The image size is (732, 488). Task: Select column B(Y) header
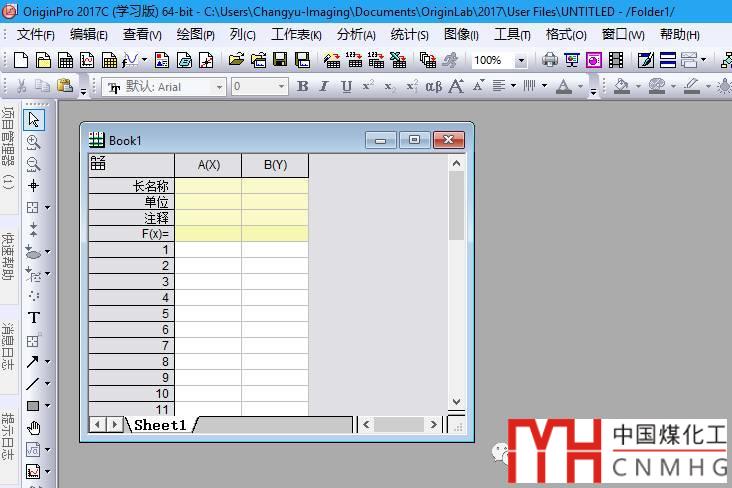pos(275,165)
